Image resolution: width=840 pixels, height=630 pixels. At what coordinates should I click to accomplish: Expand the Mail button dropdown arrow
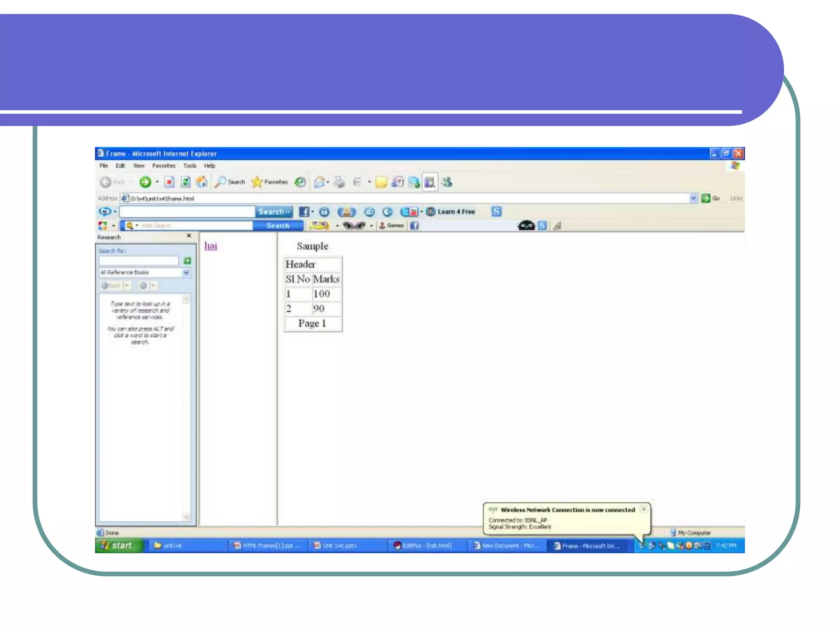(328, 182)
